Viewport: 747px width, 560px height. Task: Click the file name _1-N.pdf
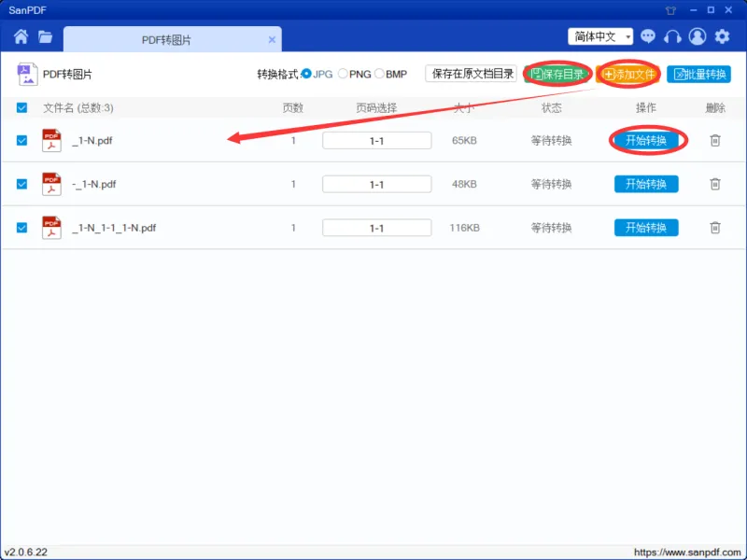click(92, 141)
